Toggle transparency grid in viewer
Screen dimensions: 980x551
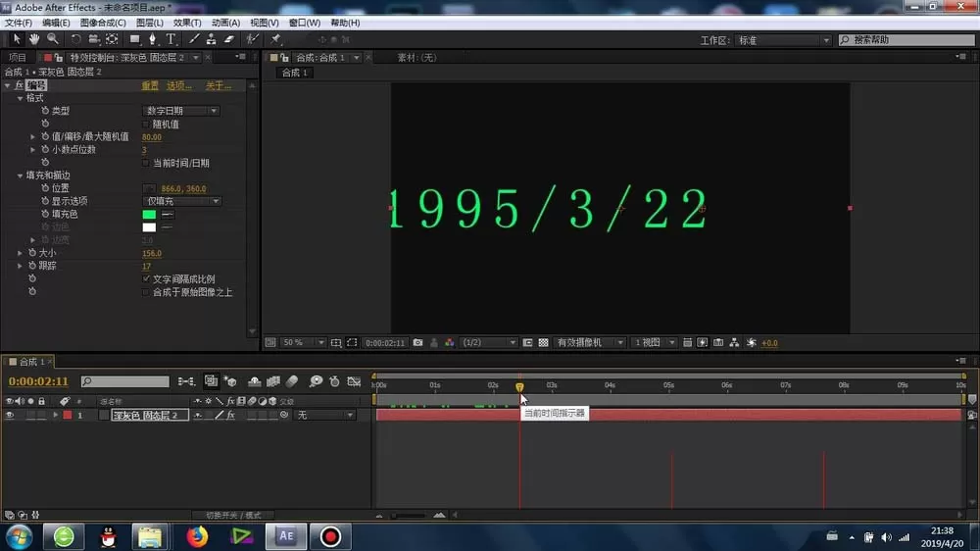[544, 343]
